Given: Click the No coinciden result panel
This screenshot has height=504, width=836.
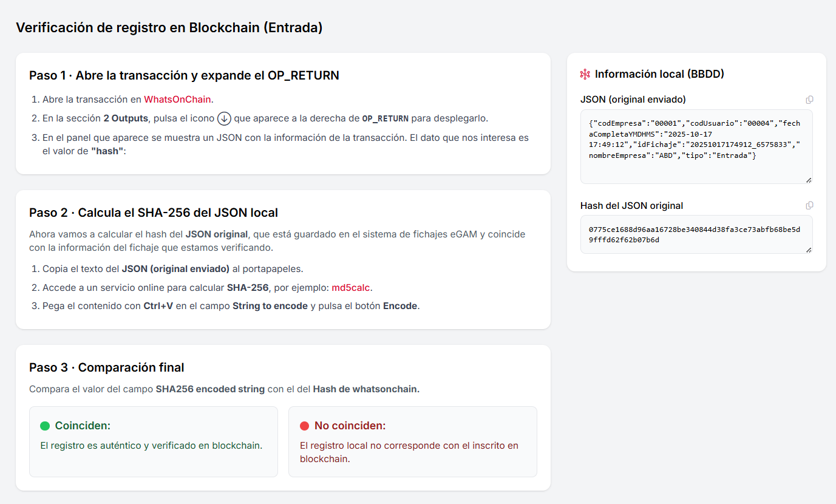Looking at the screenshot, I should 413,442.
